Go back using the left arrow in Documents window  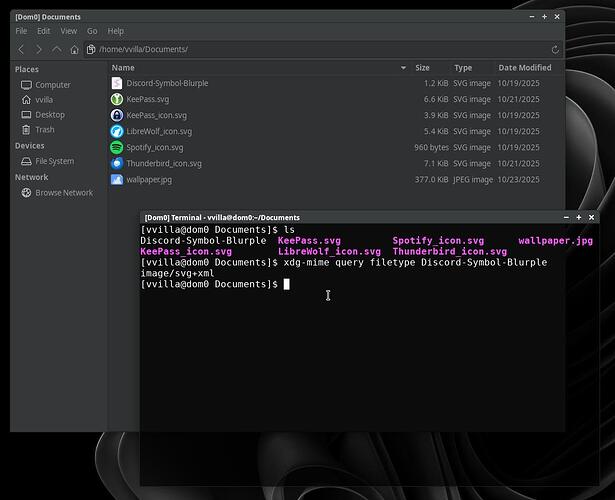(x=21, y=49)
